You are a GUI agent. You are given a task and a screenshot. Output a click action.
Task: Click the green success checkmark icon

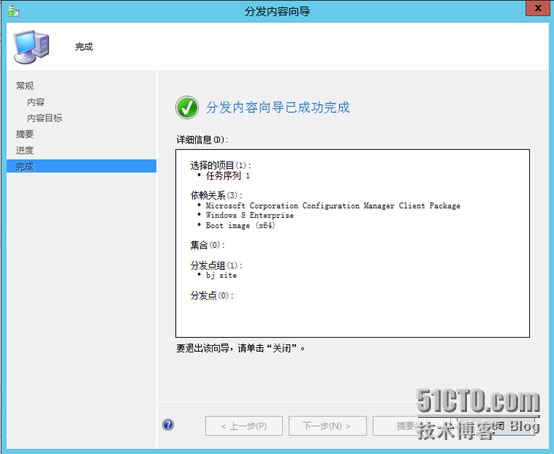click(187, 107)
